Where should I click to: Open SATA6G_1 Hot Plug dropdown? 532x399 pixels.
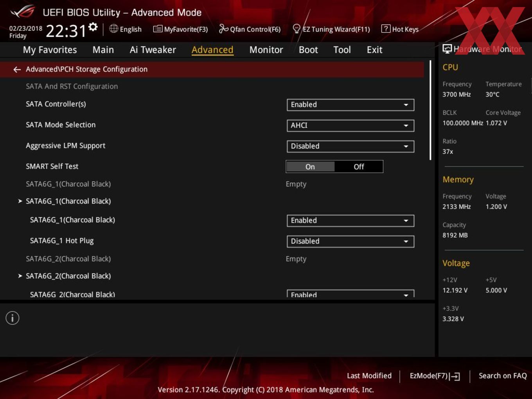350,241
